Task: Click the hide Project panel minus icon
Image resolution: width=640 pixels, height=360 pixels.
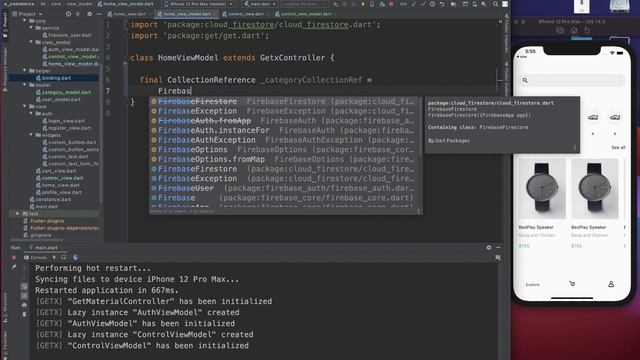Action: coord(99,14)
